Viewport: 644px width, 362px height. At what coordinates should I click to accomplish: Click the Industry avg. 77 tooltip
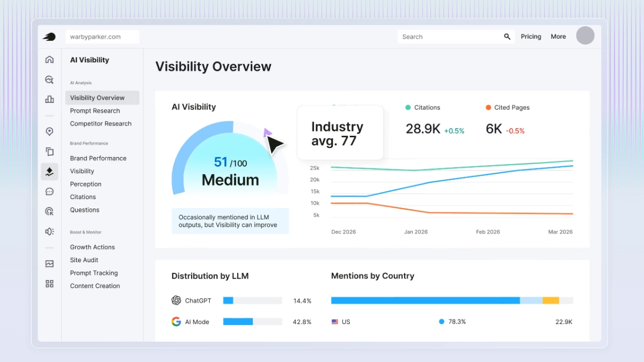click(340, 132)
